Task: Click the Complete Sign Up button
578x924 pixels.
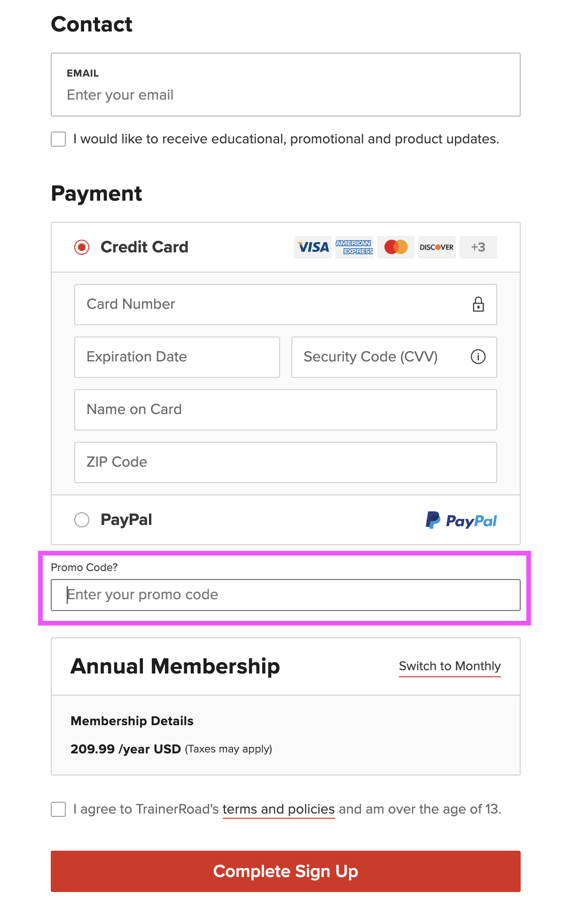Action: pos(286,871)
